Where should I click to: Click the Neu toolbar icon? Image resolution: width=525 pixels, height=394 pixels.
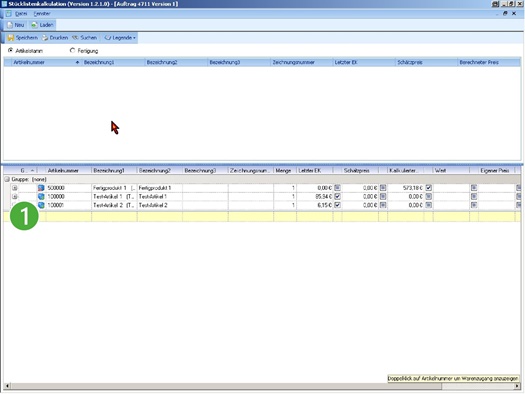pyautogui.click(x=10, y=25)
